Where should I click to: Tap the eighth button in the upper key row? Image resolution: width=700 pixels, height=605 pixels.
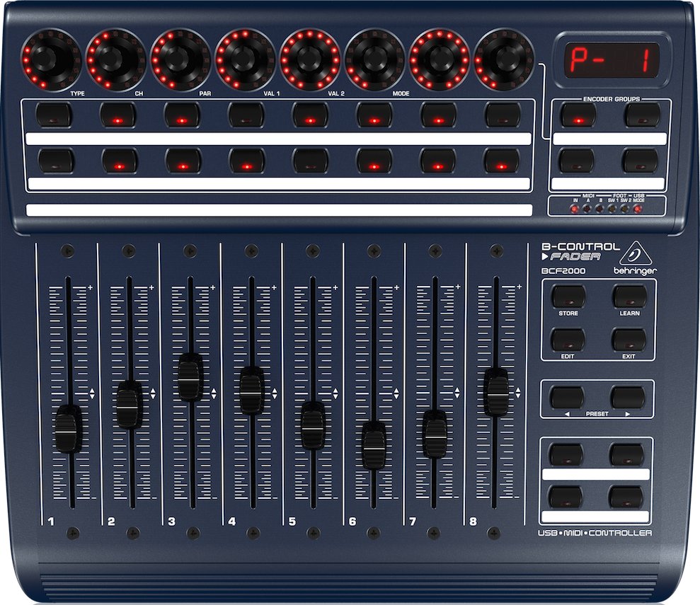pyautogui.click(x=503, y=115)
